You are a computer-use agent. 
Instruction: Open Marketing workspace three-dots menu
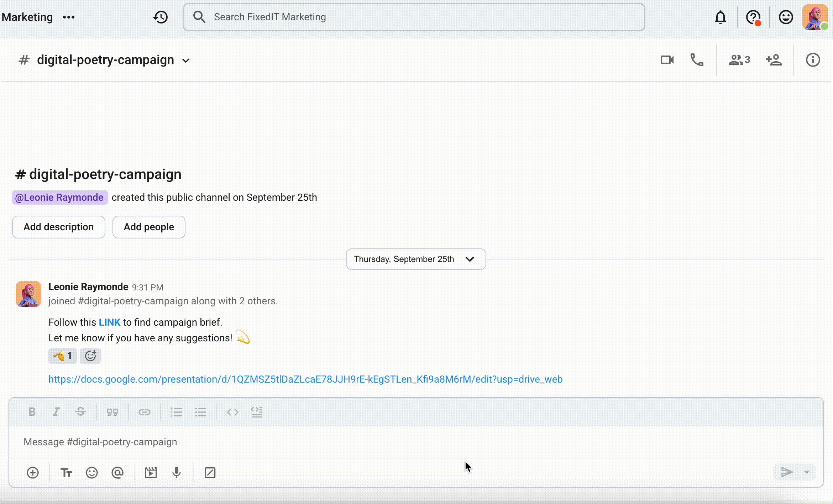[x=69, y=17]
